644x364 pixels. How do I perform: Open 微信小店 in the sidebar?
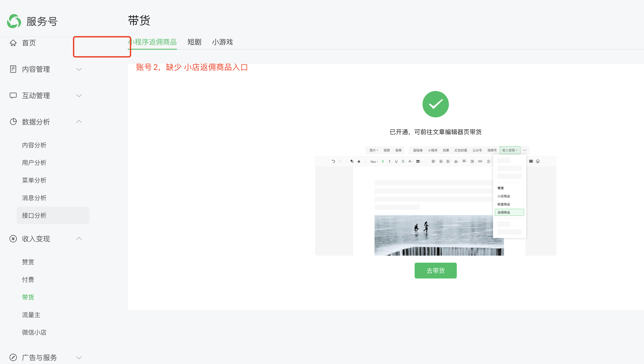pos(34,332)
